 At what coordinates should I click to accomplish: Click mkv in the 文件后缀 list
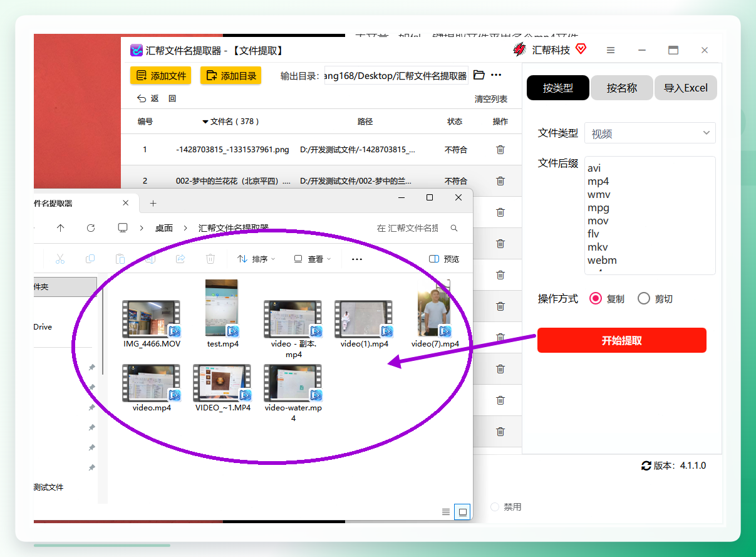(x=598, y=247)
